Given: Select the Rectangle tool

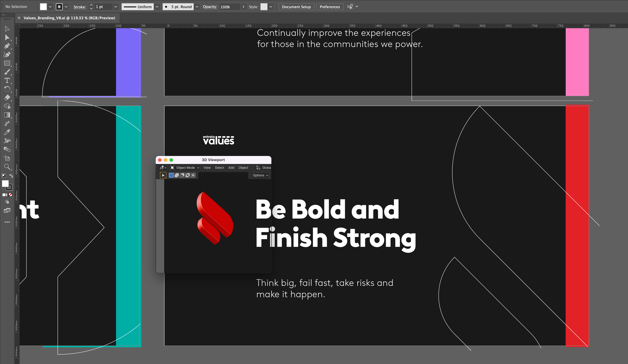Looking at the screenshot, I should pyautogui.click(x=7, y=63).
